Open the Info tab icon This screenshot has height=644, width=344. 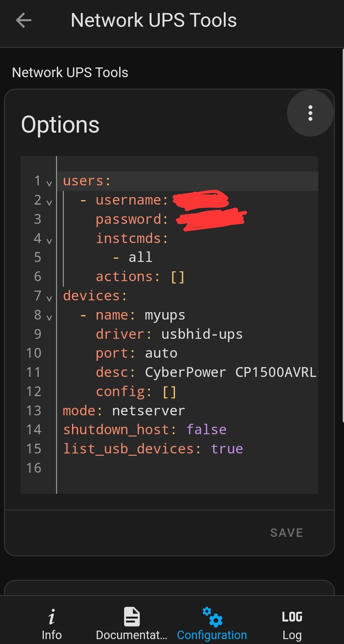pos(51,616)
